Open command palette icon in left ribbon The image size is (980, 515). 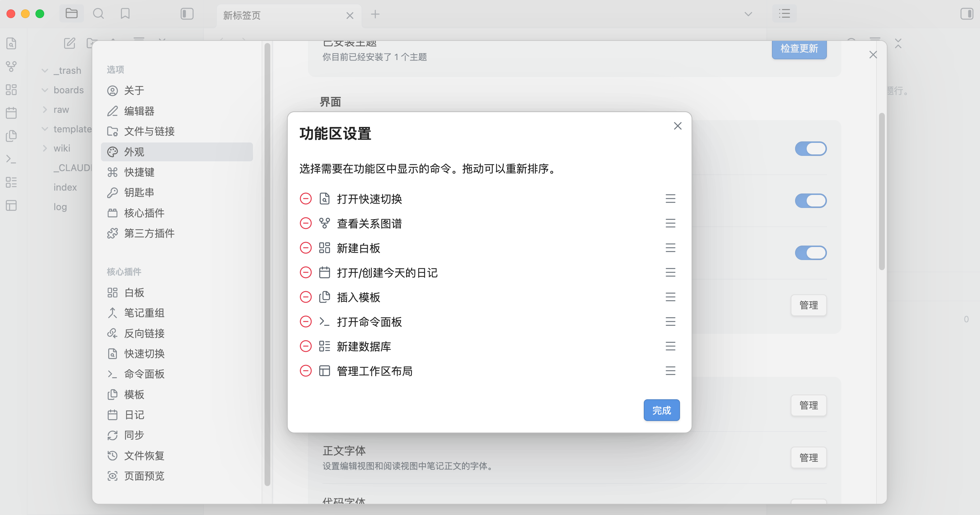pyautogui.click(x=12, y=159)
